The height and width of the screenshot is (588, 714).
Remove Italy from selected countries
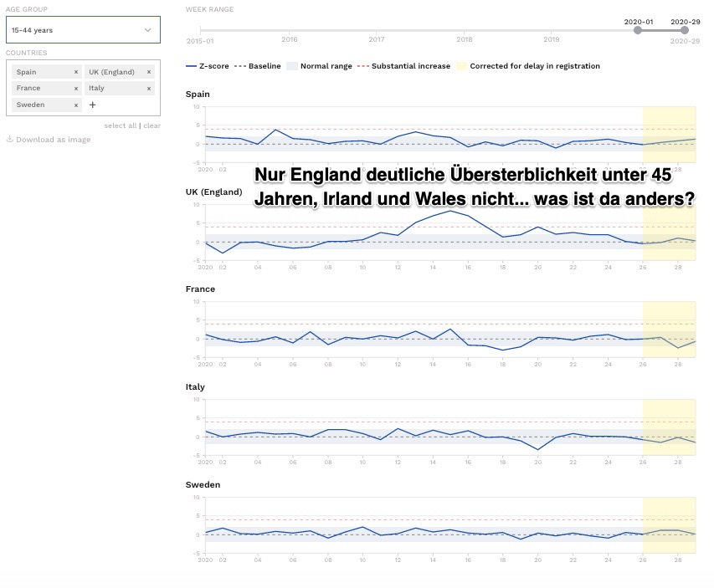[x=149, y=89]
